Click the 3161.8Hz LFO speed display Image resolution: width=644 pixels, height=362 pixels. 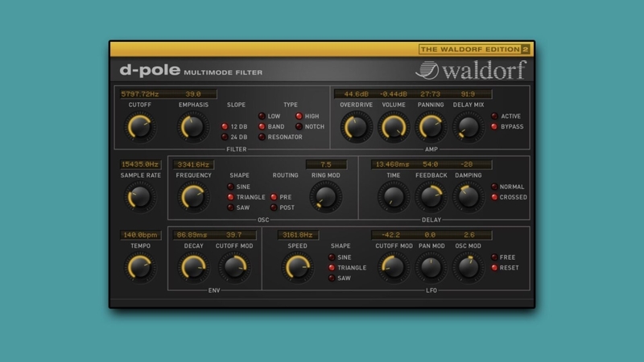click(x=297, y=235)
